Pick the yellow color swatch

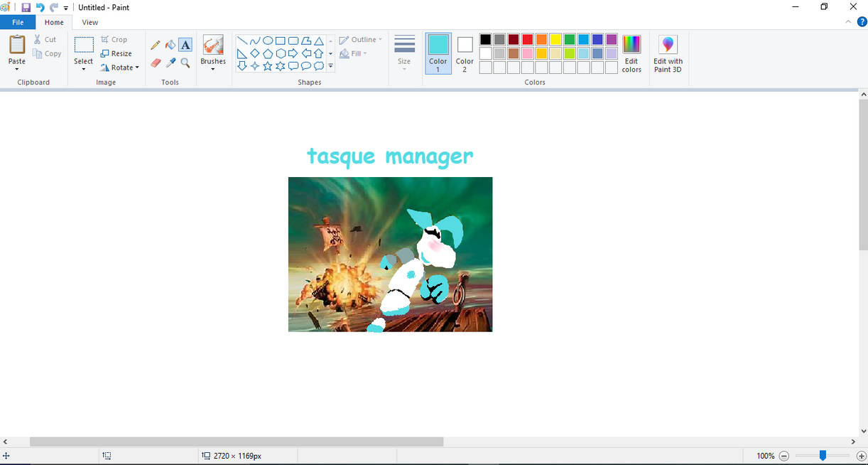point(555,40)
